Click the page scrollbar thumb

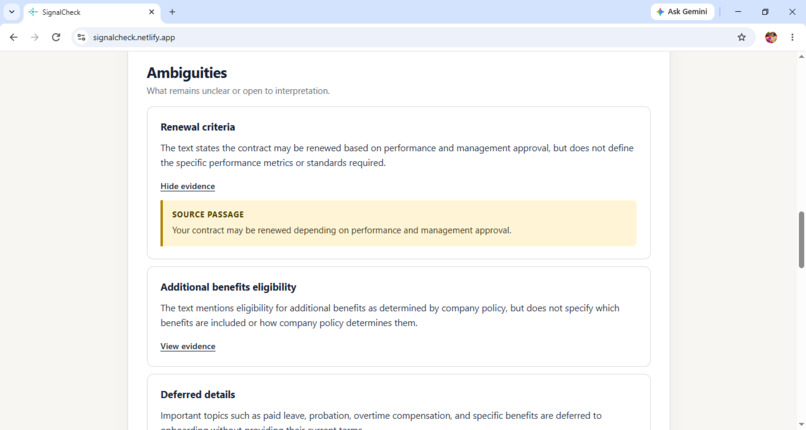tap(801, 239)
